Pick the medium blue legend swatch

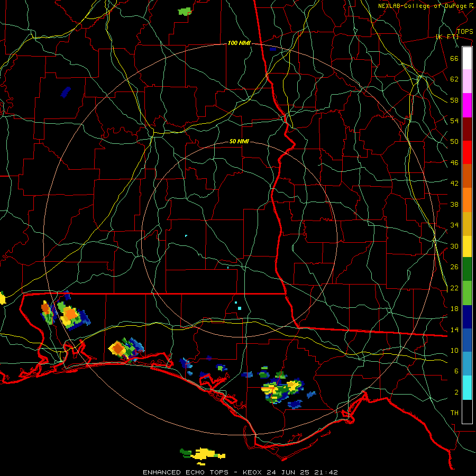tap(467, 340)
